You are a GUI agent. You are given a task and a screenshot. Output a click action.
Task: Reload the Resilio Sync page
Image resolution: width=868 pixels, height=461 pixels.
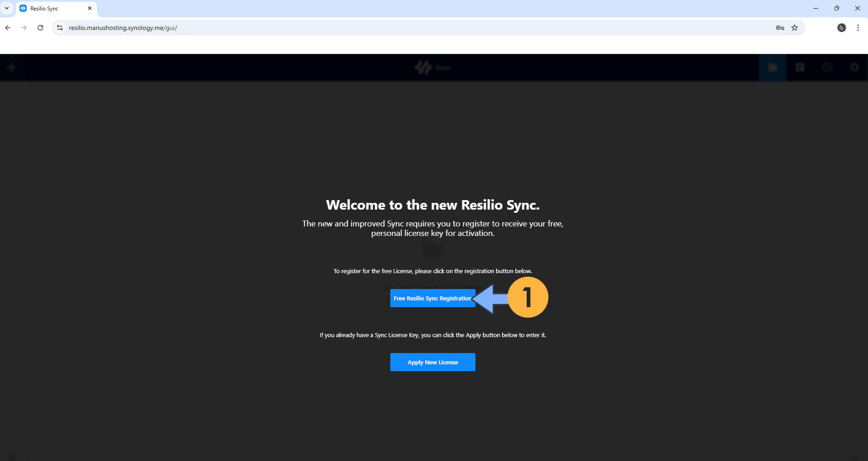[x=40, y=28]
